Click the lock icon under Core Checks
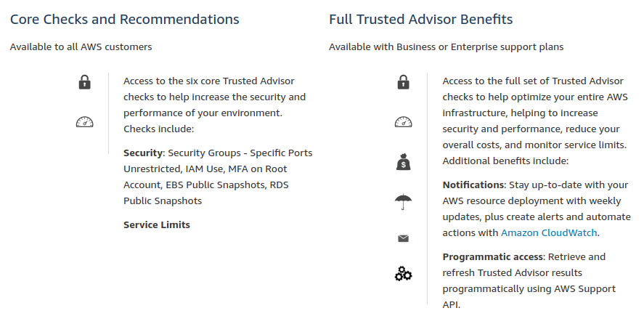The height and width of the screenshot is (324, 644). [85, 82]
